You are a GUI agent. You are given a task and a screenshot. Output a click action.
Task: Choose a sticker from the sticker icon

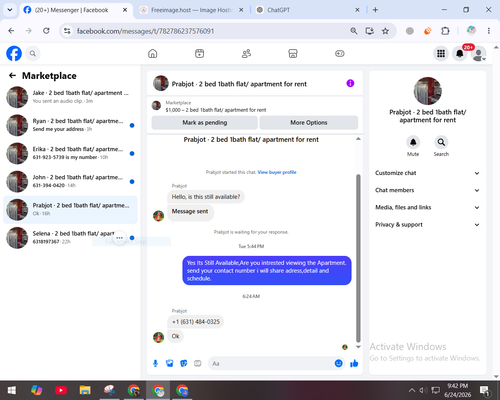tap(184, 363)
